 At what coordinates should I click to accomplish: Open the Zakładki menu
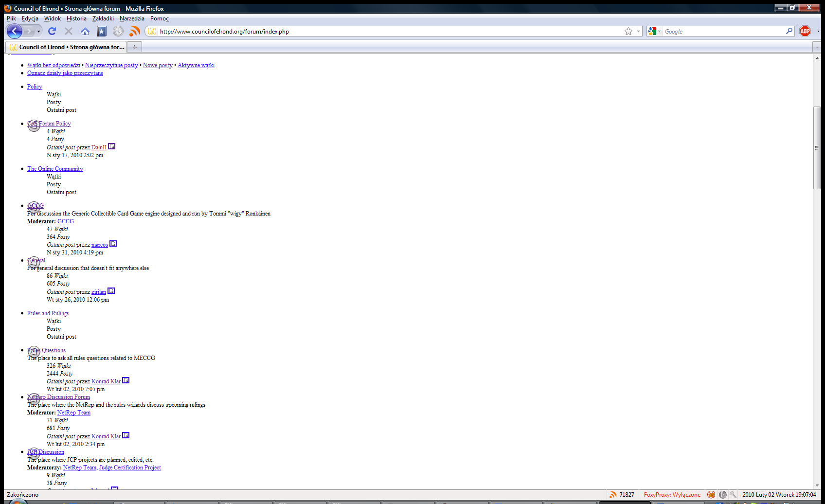click(103, 18)
